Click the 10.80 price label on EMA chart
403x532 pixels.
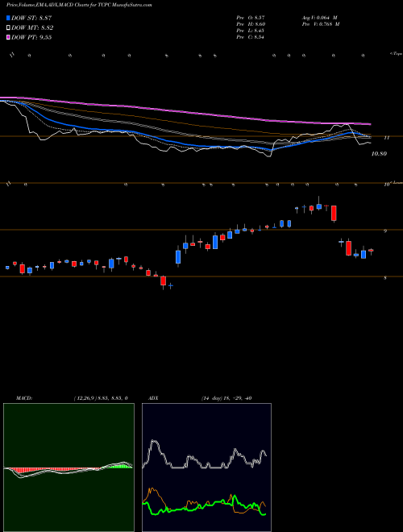click(379, 154)
